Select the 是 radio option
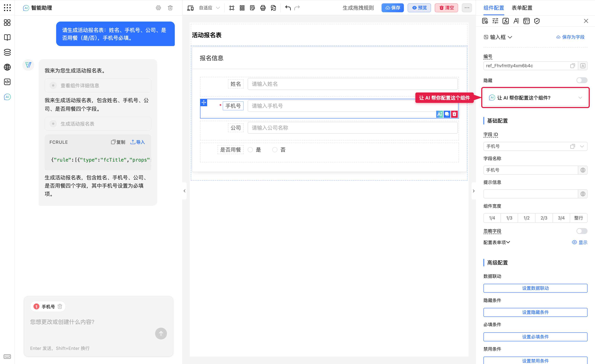This screenshot has height=364, width=595. (250, 150)
